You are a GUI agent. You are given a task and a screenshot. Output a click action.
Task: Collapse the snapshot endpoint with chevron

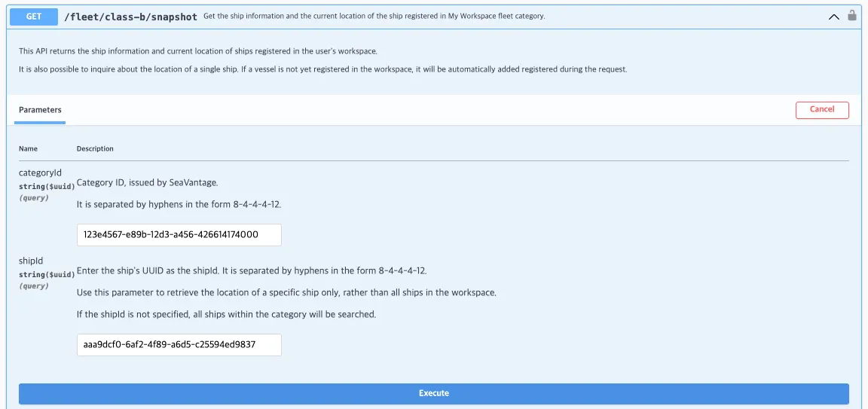[833, 17]
